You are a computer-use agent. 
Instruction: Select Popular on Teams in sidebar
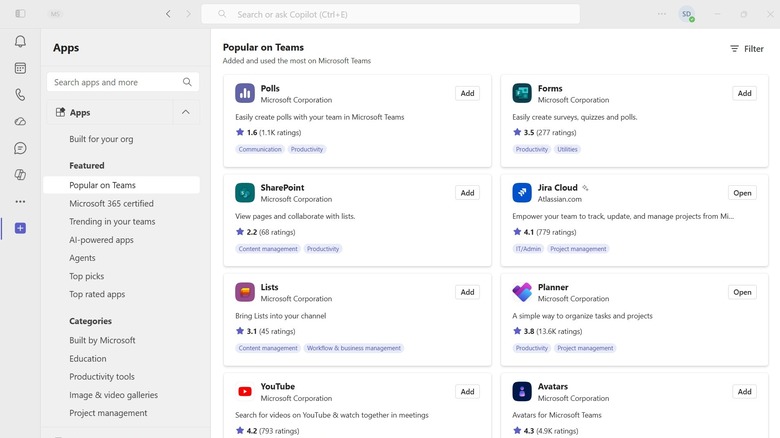[x=121, y=185]
